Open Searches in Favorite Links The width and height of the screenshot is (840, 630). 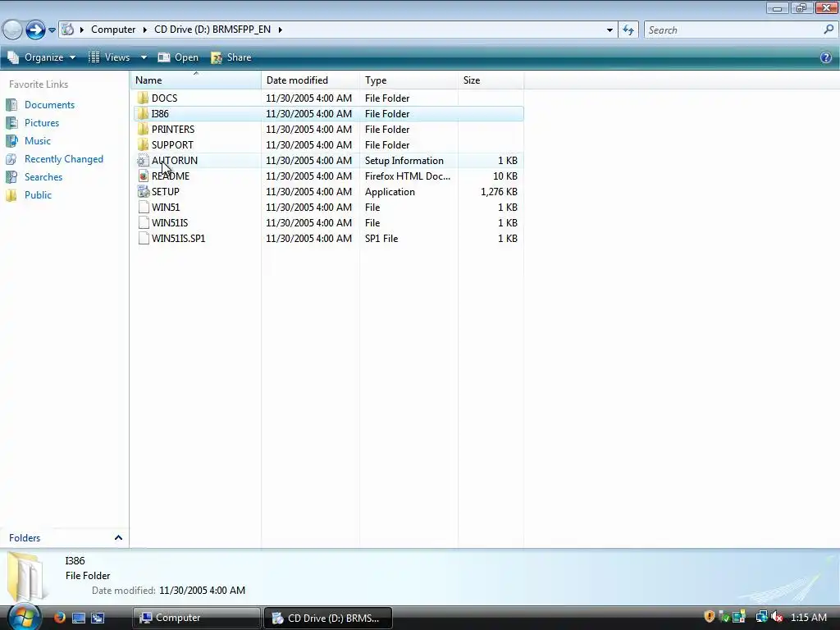point(43,177)
